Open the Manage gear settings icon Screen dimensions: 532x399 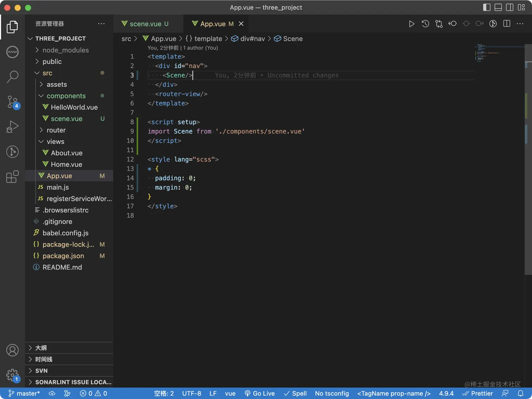(x=12, y=375)
